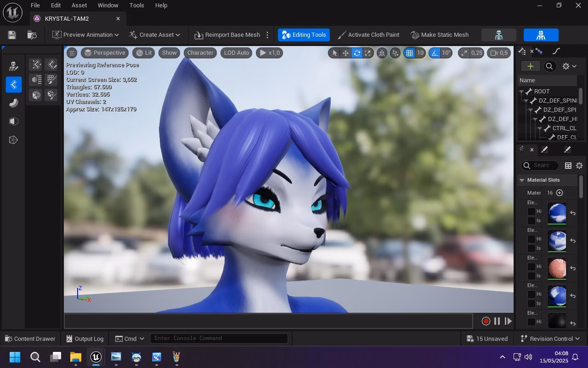Open the Perspective view mode dropdown
588x368 pixels.
pyautogui.click(x=105, y=53)
